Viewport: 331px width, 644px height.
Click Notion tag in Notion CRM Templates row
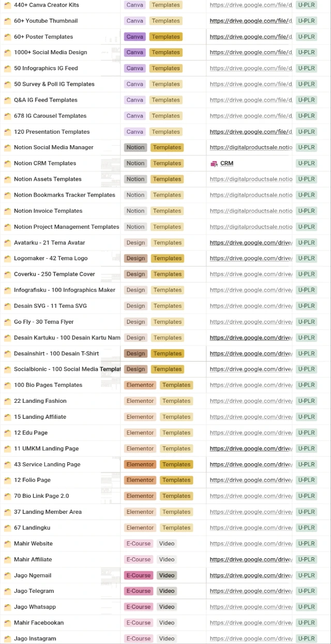click(x=136, y=163)
